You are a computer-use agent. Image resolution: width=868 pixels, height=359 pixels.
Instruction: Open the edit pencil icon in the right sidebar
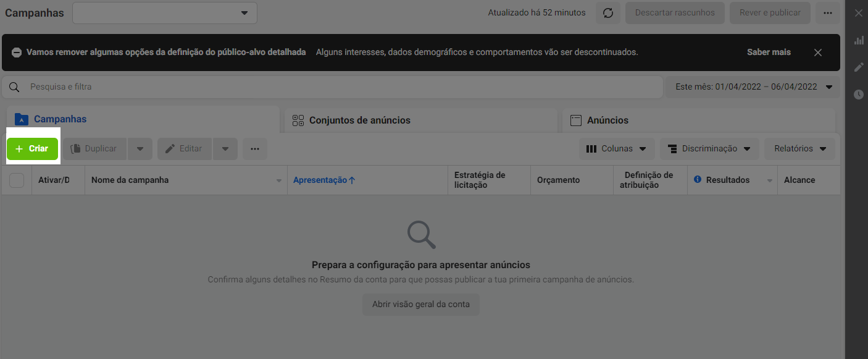pyautogui.click(x=859, y=67)
